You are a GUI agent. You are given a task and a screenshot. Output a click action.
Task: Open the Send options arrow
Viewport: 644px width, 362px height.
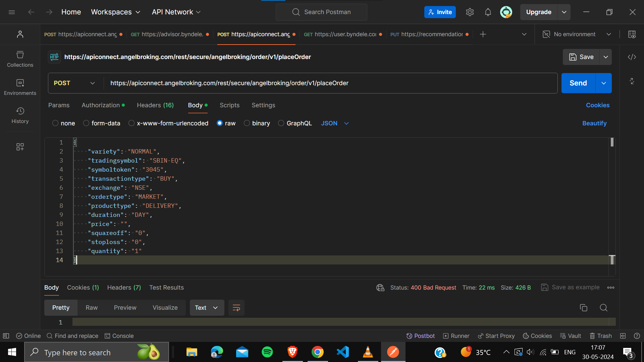click(604, 83)
